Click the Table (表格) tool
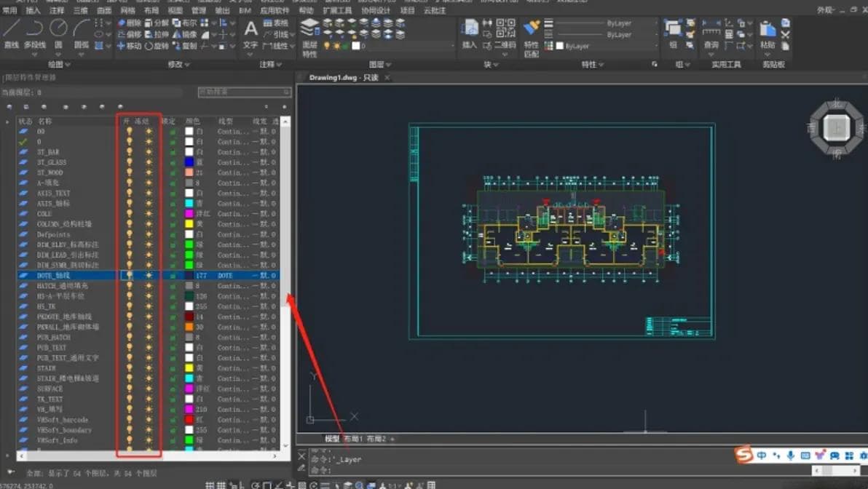Screen dimensions: 868x489 tap(276, 23)
